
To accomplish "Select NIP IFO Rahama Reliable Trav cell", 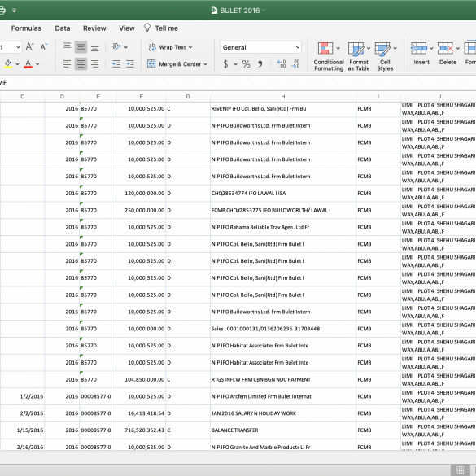I will pos(283,227).
